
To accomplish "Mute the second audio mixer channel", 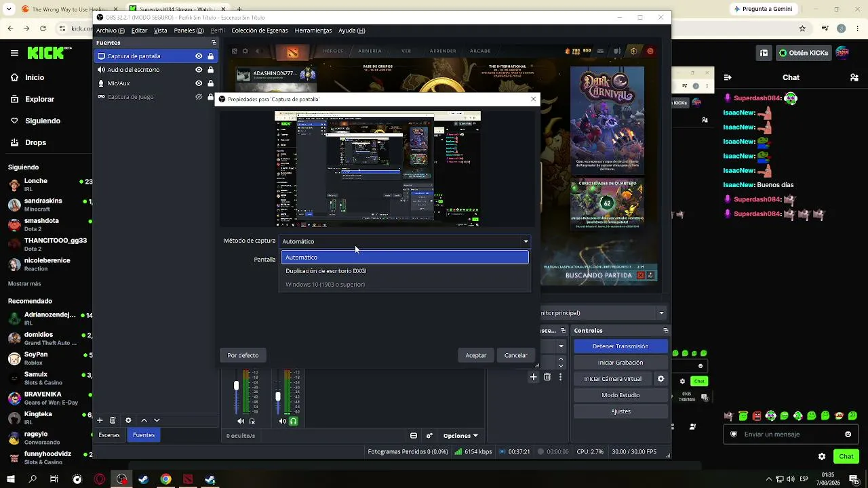I will pos(283,421).
